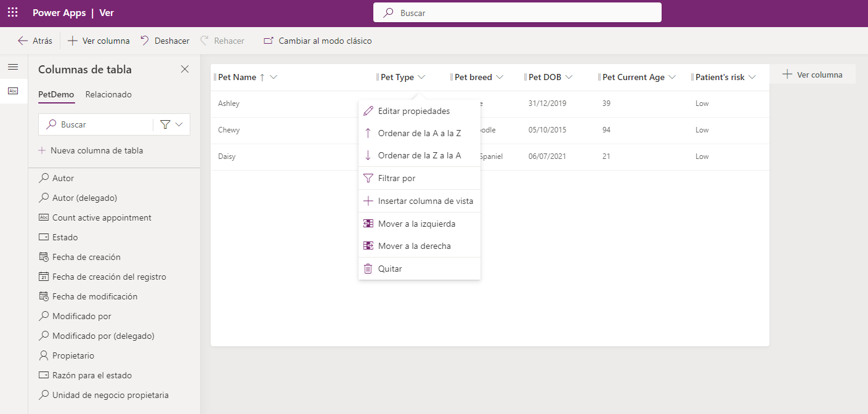868x414 pixels.
Task: Click the Pet Current Age header label
Action: coord(633,77)
